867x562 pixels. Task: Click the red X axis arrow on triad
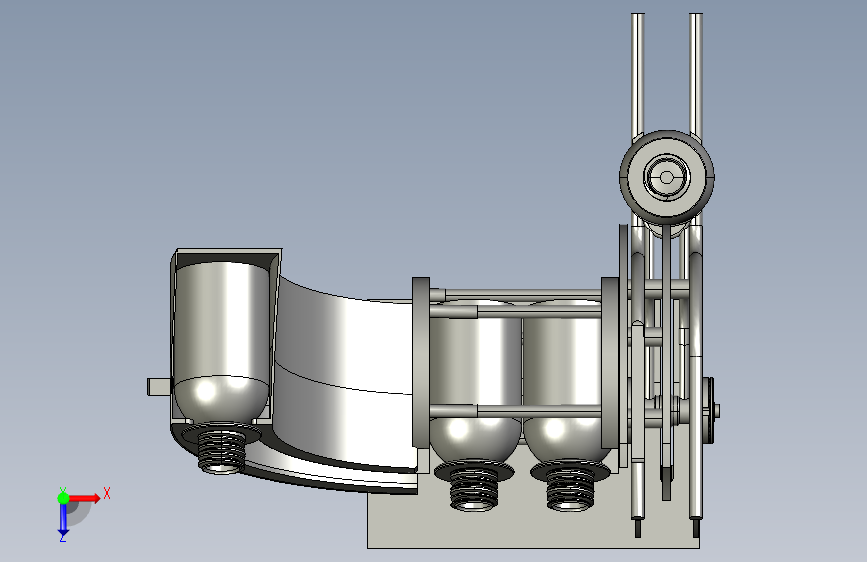tap(84, 498)
